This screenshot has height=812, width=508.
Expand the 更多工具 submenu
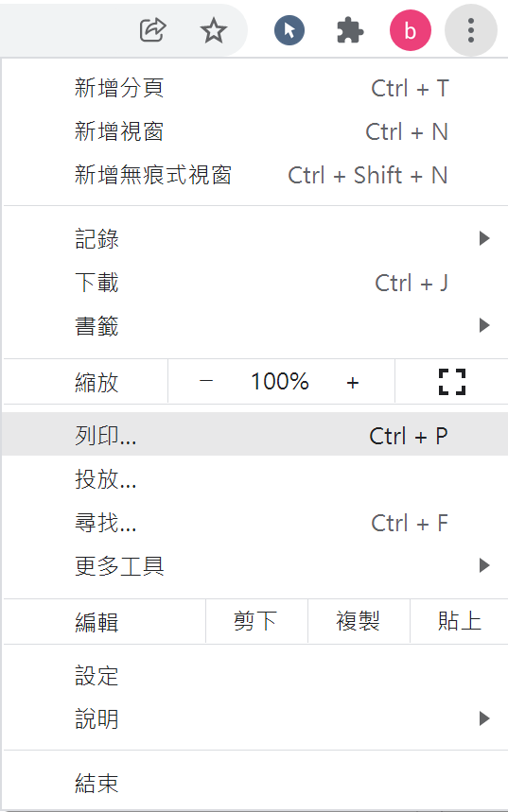click(x=255, y=565)
